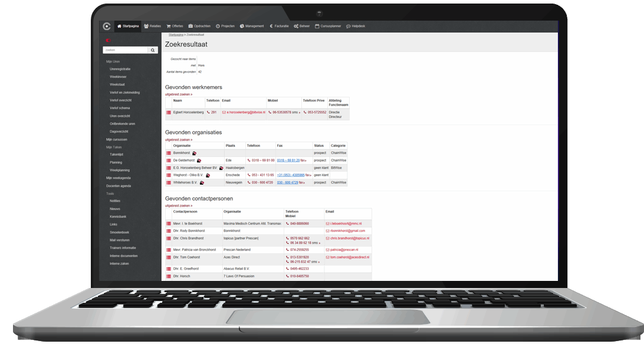Expand uitgebreid zoeken under Gevonden organisaties
Viewport: 644px width, 347px height.
178,139
